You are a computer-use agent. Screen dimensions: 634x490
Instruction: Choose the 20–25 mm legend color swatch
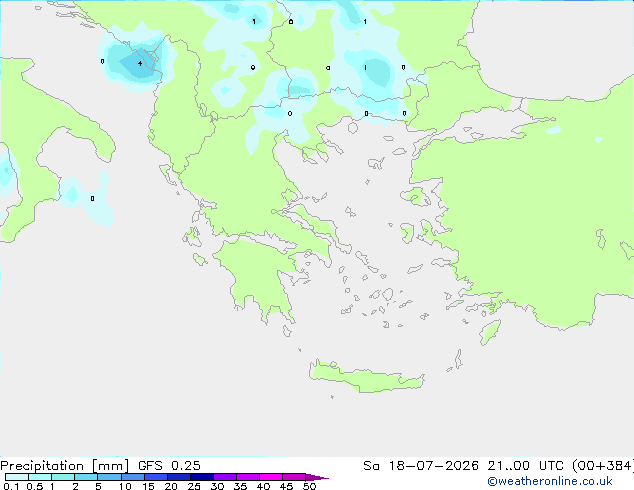179,477
